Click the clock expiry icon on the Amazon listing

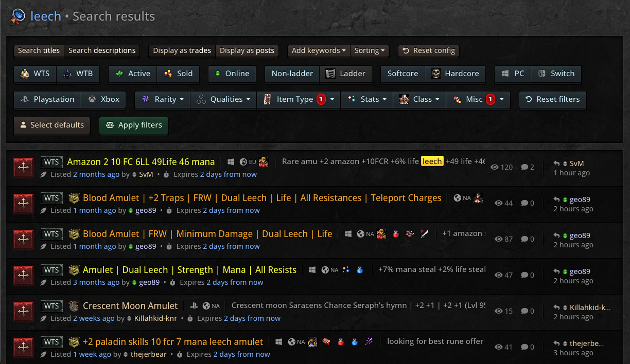pos(166,174)
